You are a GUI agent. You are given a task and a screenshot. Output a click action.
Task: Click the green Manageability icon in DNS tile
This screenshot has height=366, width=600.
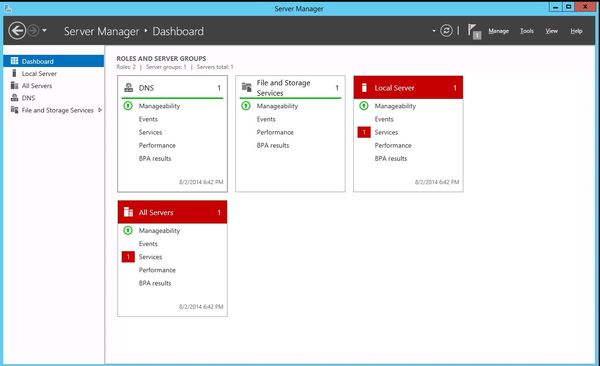click(x=128, y=106)
